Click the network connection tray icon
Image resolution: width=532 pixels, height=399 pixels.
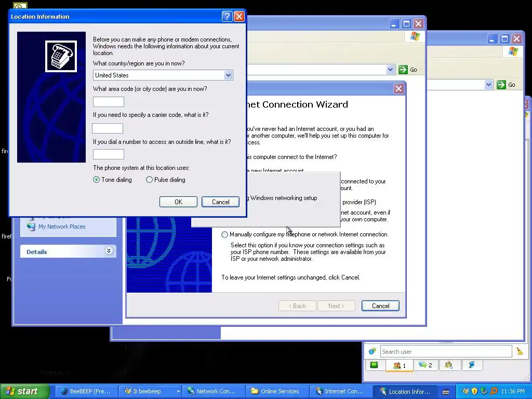click(484, 391)
